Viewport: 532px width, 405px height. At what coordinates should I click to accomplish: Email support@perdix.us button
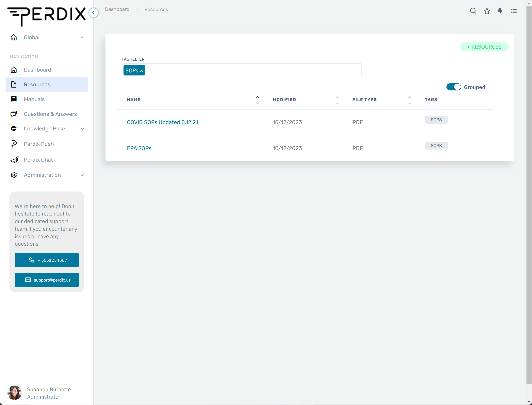coord(47,280)
